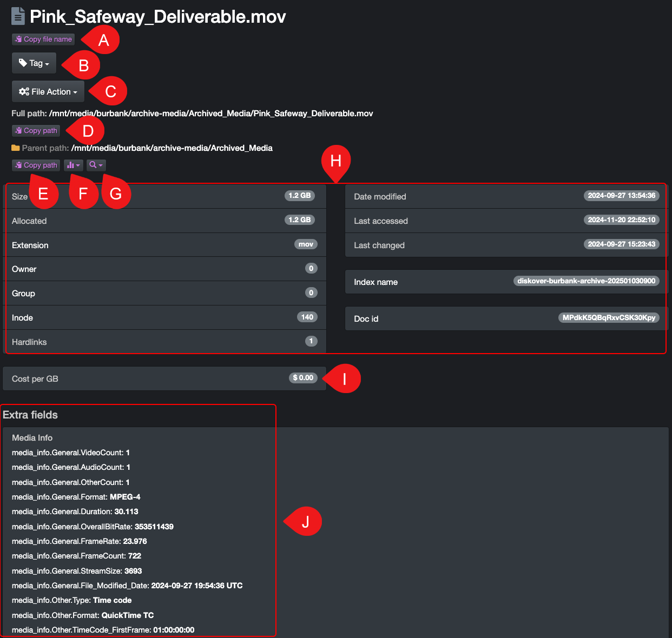Click the parent path folder icon
The height and width of the screenshot is (638, 672).
[16, 148]
